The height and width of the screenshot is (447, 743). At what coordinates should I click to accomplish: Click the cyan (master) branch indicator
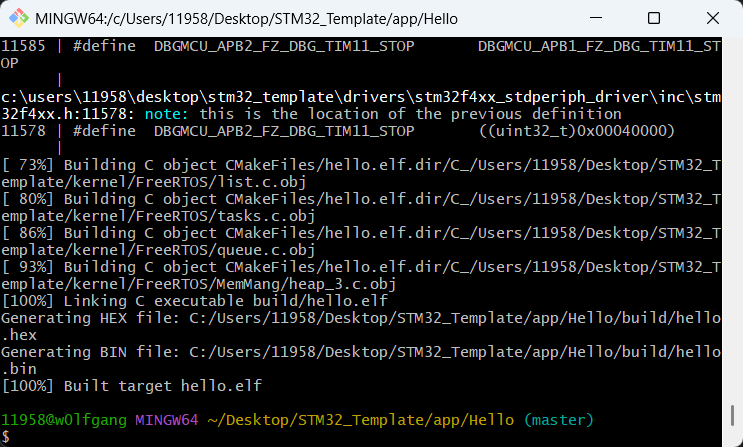click(558, 419)
